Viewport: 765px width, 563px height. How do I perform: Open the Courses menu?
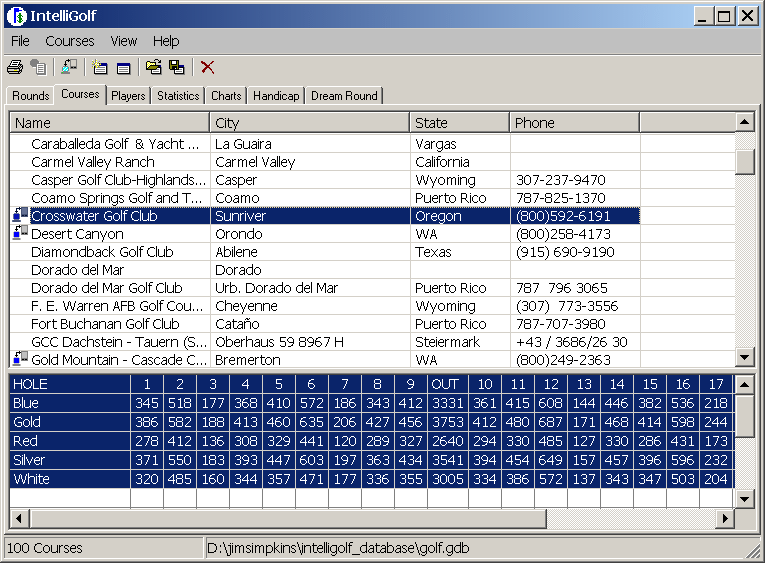click(x=70, y=41)
